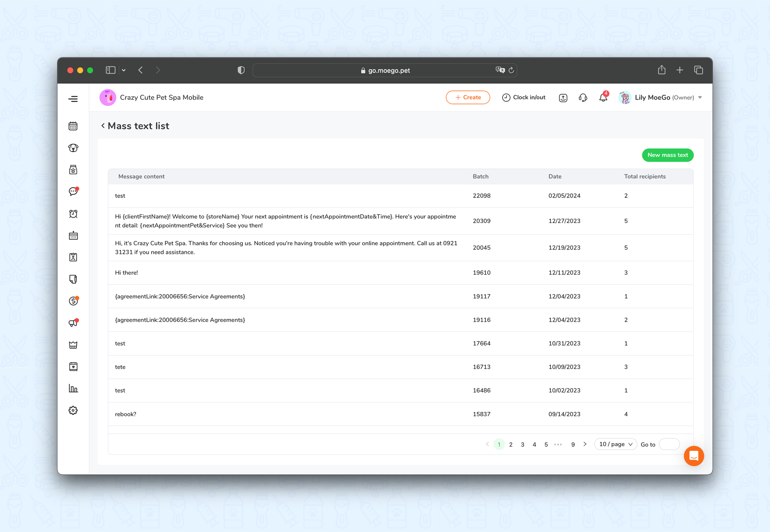This screenshot has width=770, height=532.
Task: Click the alarm clock reminders icon
Action: (73, 214)
